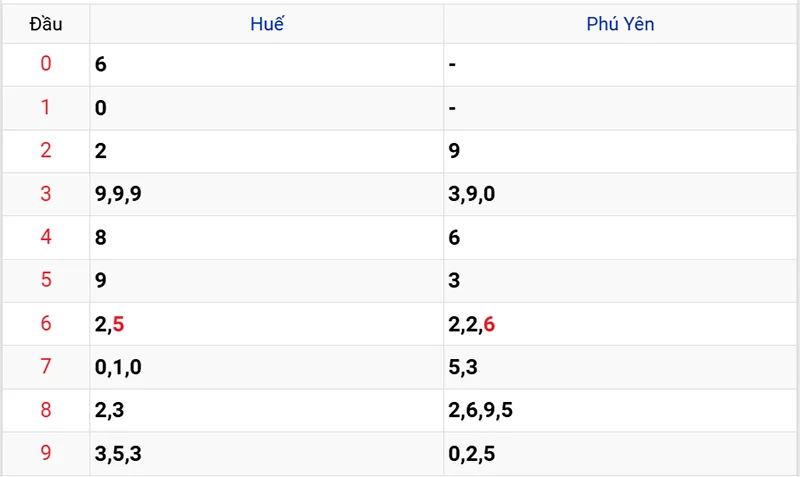Open the Phú Yên column header link
The height and width of the screenshot is (477, 800).
[x=620, y=24]
